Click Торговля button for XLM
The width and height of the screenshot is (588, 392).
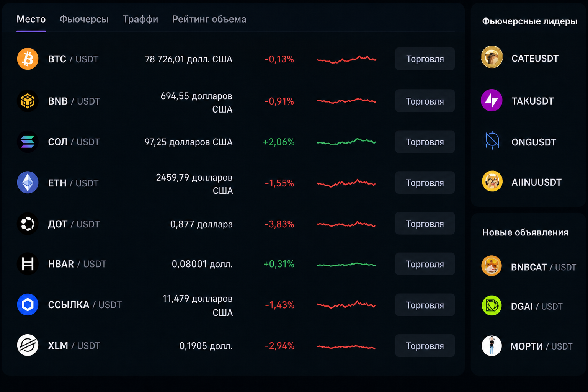[425, 346]
